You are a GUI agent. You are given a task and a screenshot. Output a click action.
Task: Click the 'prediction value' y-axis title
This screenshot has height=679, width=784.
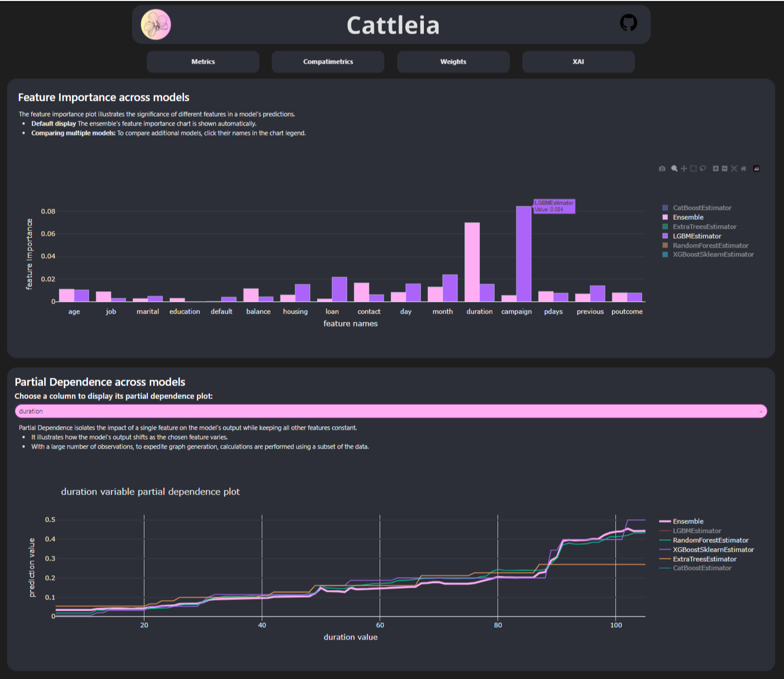(x=32, y=567)
